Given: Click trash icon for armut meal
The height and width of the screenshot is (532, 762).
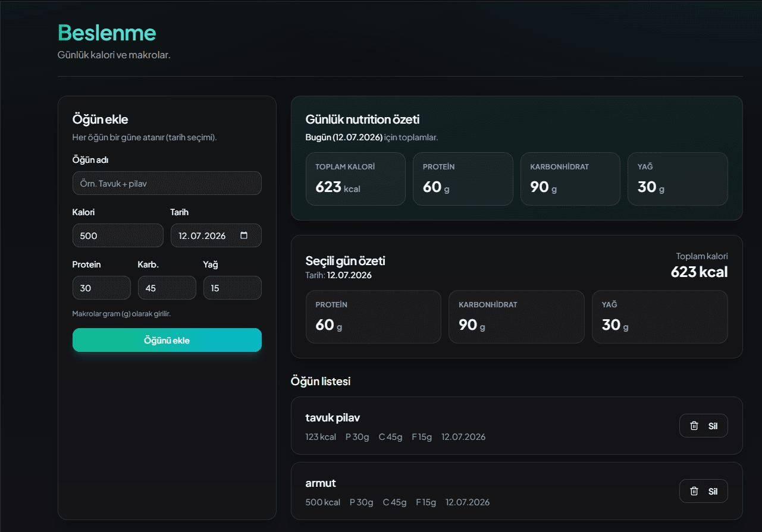Looking at the screenshot, I should point(694,491).
